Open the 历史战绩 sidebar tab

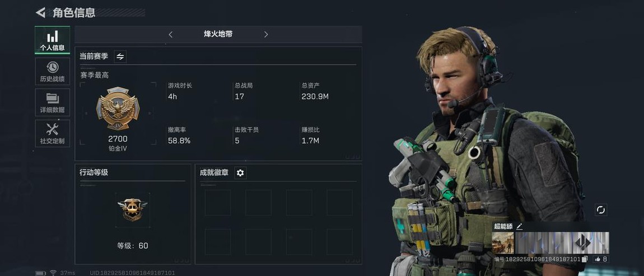coord(52,72)
